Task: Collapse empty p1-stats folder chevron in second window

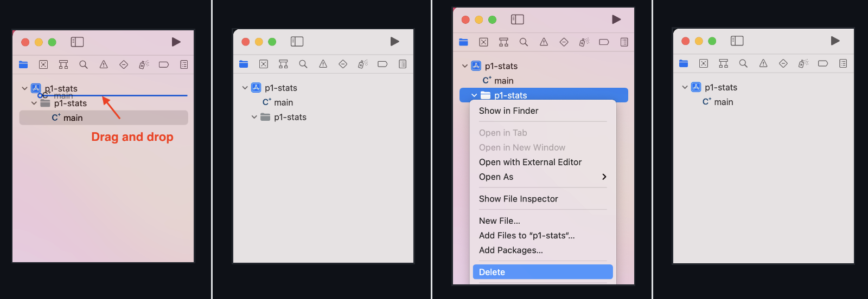Action: [254, 117]
